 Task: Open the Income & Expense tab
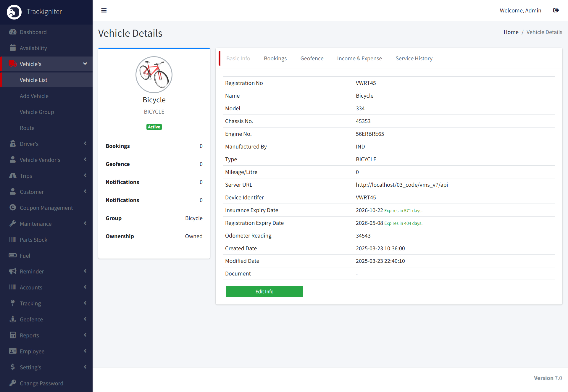[359, 58]
